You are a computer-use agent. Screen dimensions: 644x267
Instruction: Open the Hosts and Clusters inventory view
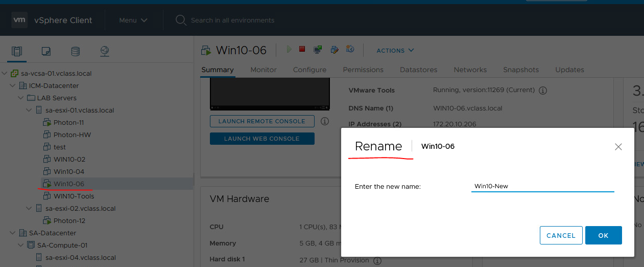tap(17, 51)
